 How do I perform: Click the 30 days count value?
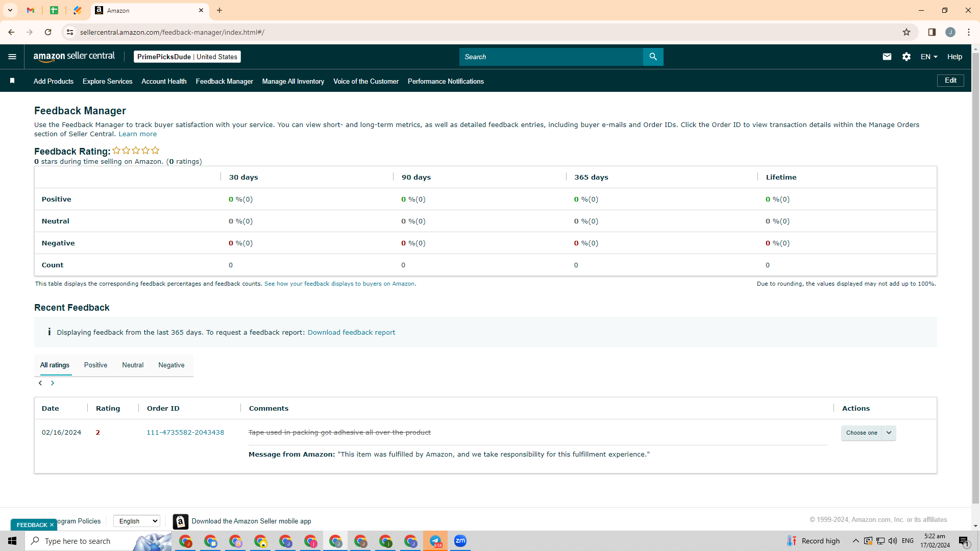tap(231, 265)
